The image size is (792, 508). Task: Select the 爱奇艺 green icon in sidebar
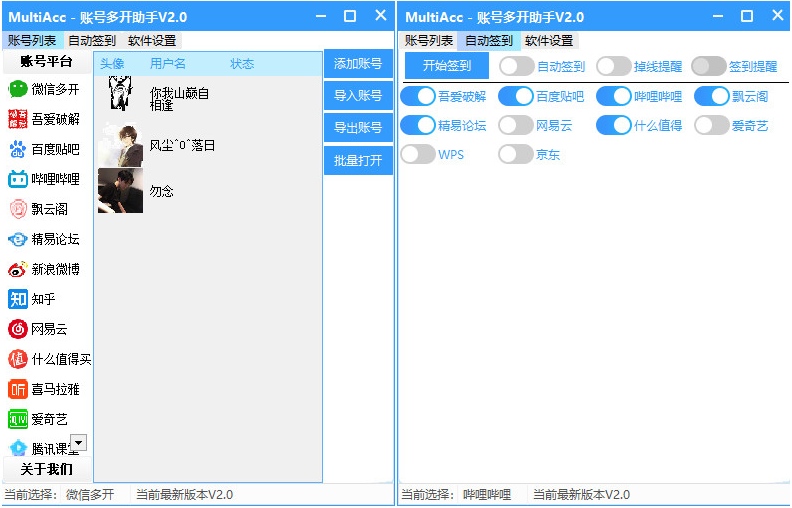coord(18,419)
